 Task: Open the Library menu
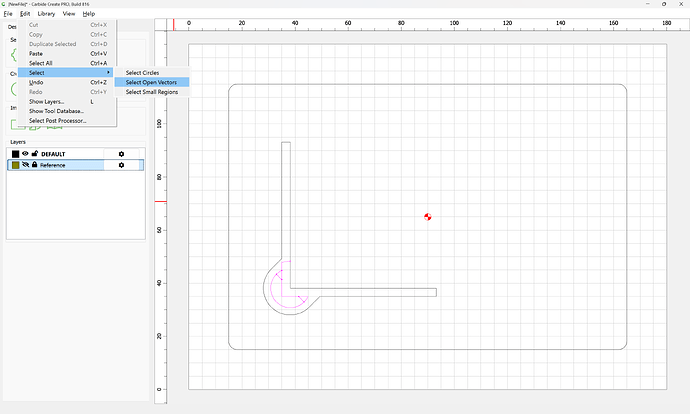[x=46, y=14]
